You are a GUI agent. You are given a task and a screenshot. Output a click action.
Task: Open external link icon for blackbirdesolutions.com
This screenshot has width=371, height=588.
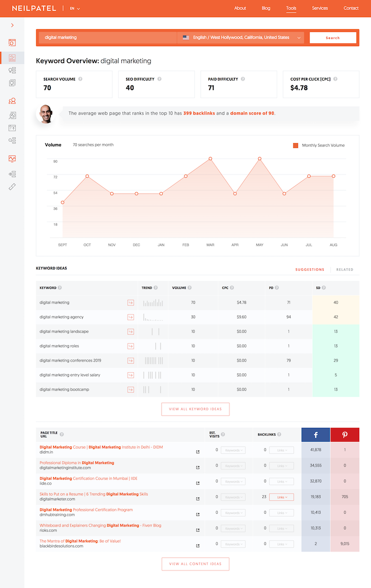[198, 546]
